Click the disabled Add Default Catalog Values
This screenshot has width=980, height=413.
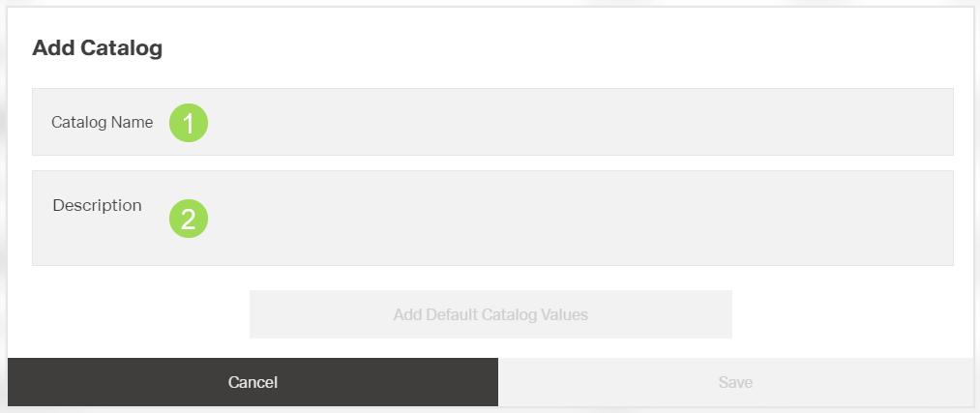point(490,314)
